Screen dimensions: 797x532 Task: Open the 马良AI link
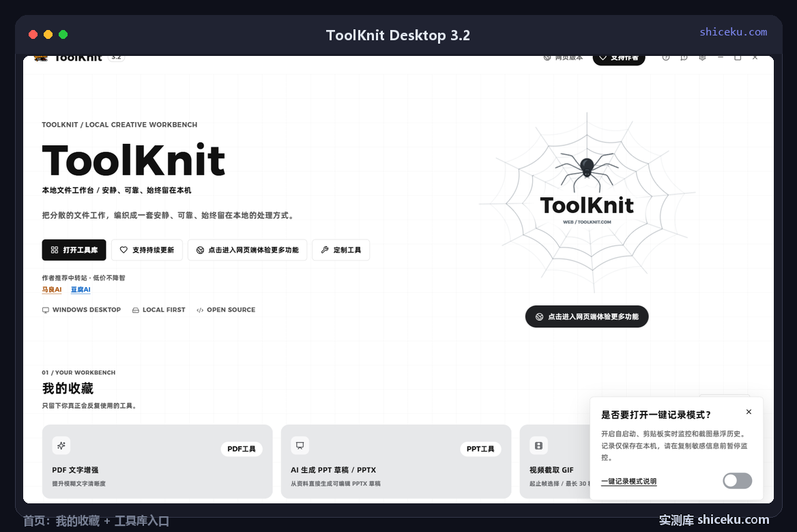point(52,290)
